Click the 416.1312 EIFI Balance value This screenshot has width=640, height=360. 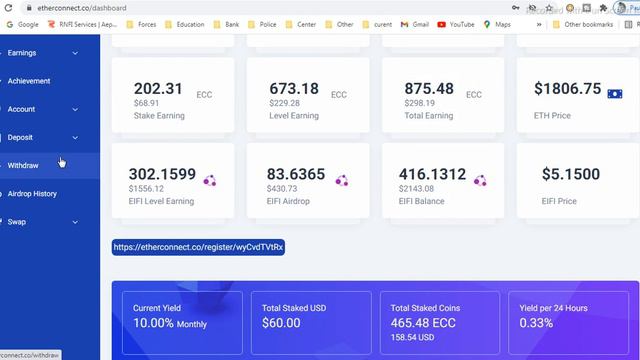point(432,174)
